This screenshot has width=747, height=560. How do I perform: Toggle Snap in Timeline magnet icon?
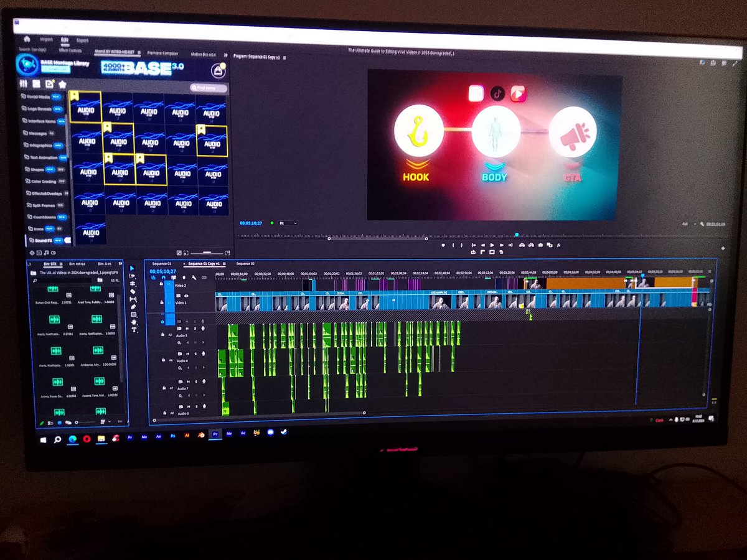pos(163,278)
